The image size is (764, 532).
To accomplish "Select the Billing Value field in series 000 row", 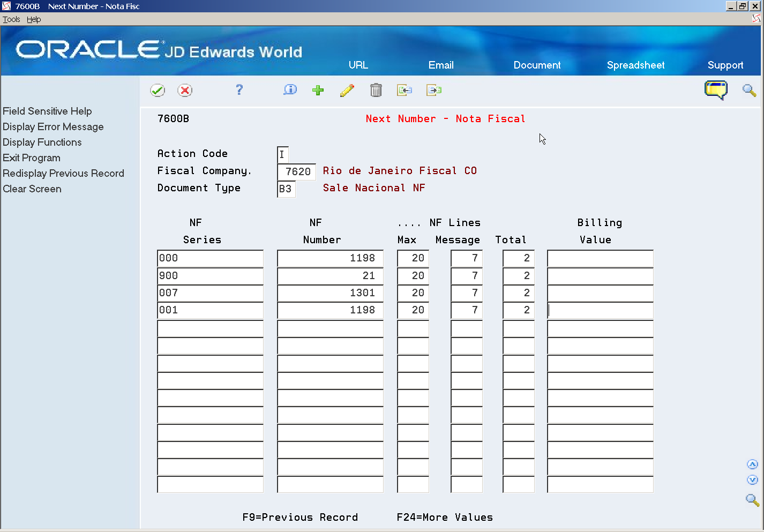I will (x=600, y=258).
